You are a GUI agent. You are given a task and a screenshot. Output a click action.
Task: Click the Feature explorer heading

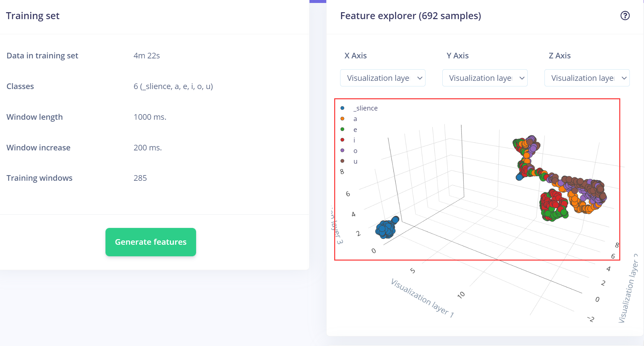click(410, 16)
